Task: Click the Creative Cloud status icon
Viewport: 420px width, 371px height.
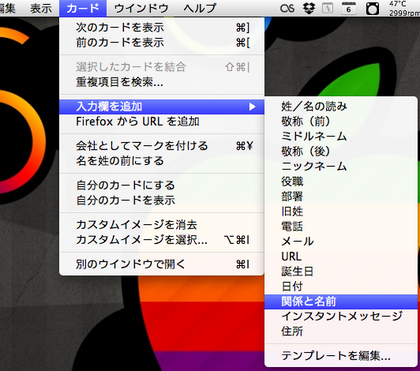Action: (x=287, y=8)
